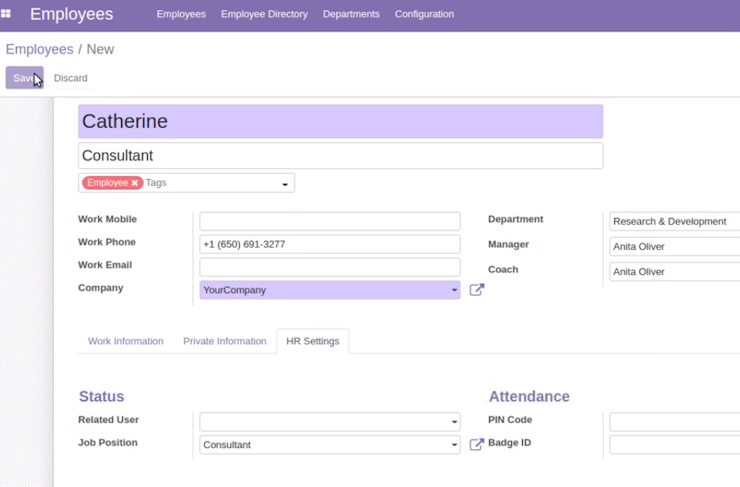Switch to Private Information tab
This screenshot has height=487, width=740.
pos(225,341)
